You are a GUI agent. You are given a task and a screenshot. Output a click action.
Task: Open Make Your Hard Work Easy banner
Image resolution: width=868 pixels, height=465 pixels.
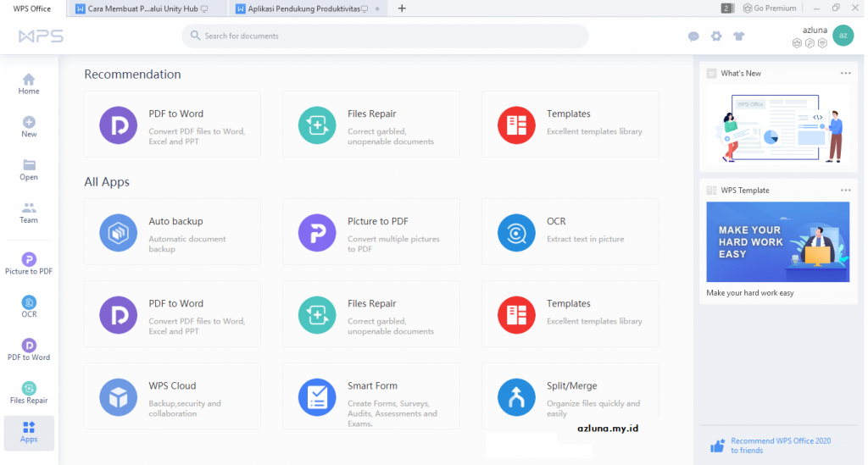(x=778, y=241)
